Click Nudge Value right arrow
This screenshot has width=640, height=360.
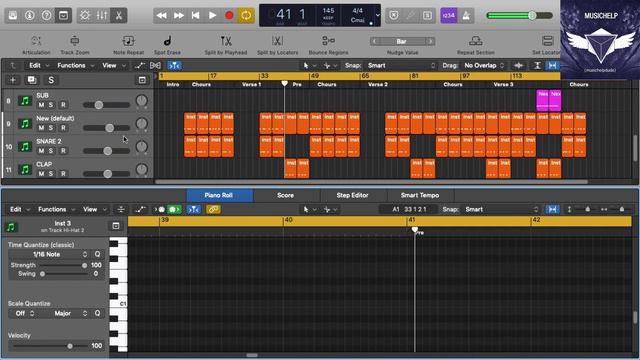[x=430, y=41]
